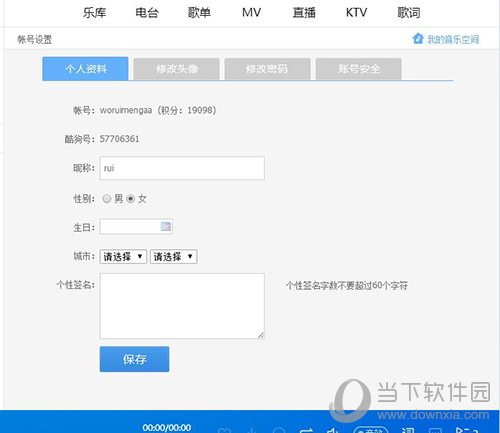The width and height of the screenshot is (500, 433).
Task: Switch to the 电台 radio tab
Action: click(x=147, y=13)
